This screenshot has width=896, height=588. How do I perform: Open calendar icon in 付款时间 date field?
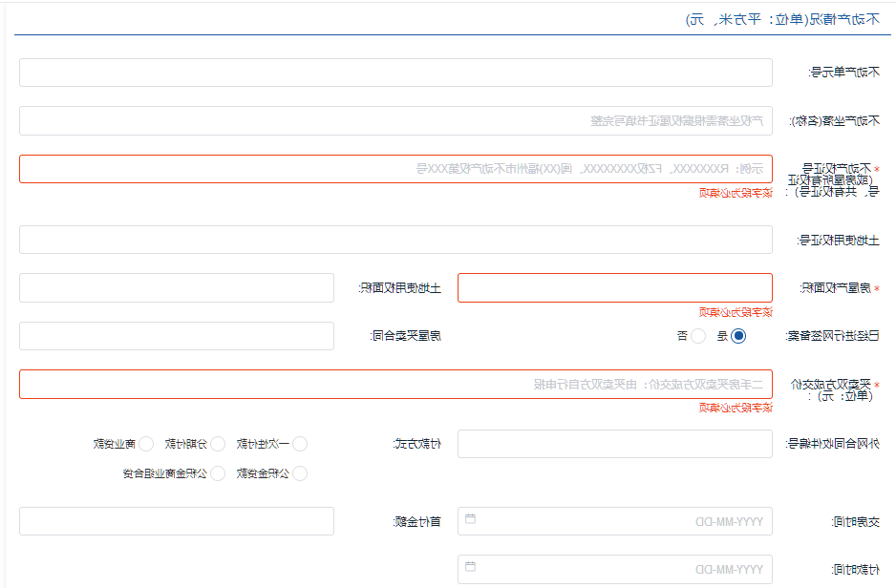(470, 567)
